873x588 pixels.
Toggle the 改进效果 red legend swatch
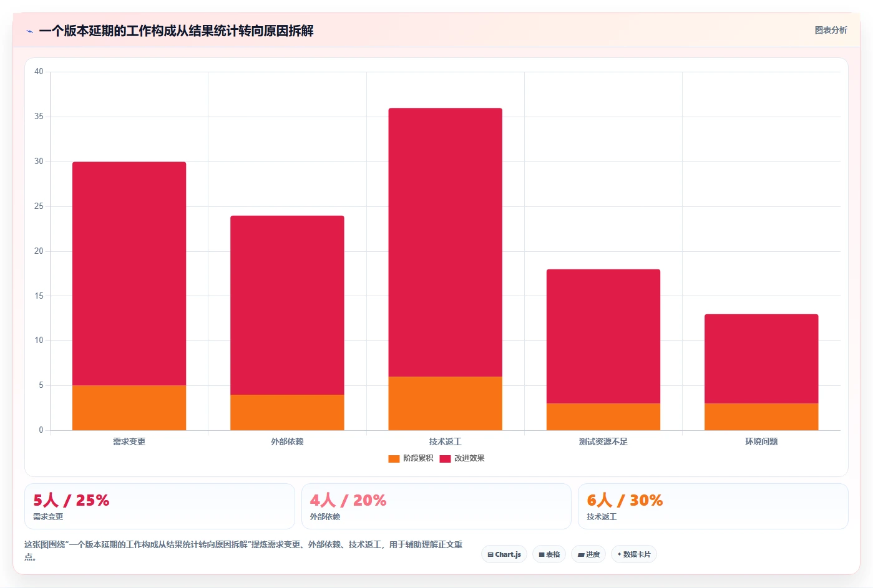pos(445,459)
